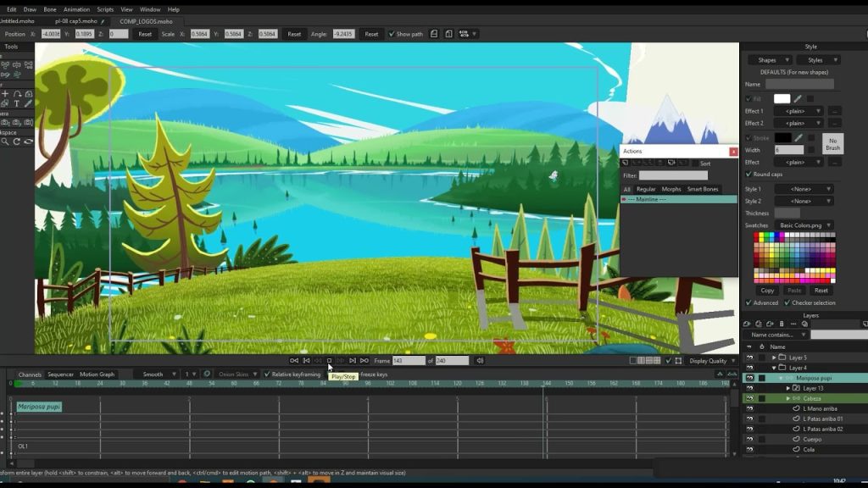868x488 pixels.
Task: Open the Style 1 dropdown
Action: [x=804, y=189]
